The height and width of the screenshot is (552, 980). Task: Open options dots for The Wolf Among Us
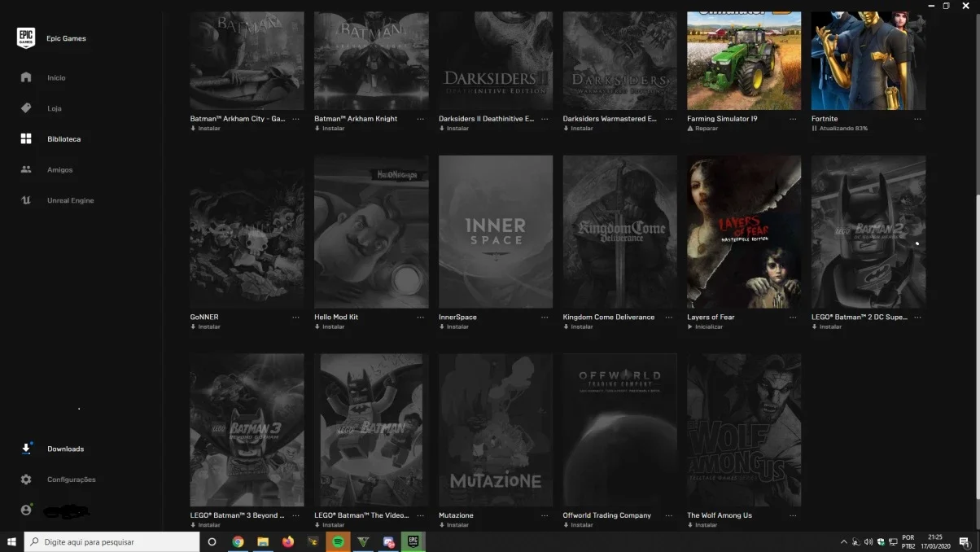(793, 515)
